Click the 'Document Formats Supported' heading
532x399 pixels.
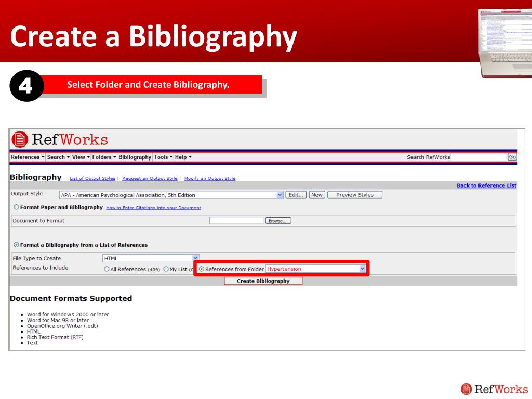coord(71,298)
